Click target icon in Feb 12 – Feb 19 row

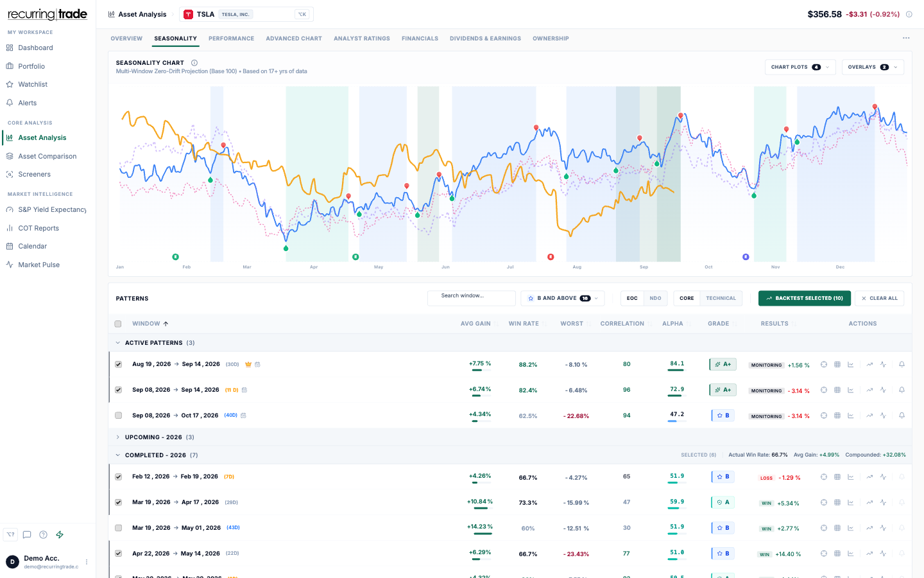point(824,477)
